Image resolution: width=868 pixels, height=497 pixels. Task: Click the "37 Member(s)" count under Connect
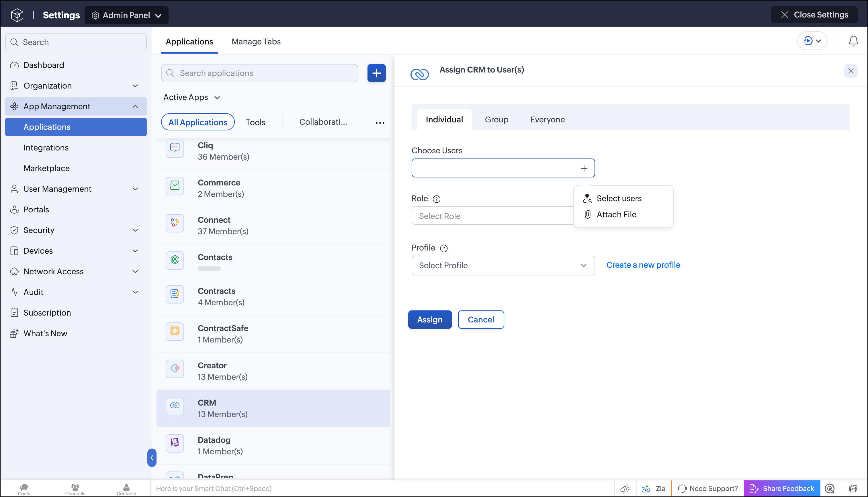(x=223, y=231)
